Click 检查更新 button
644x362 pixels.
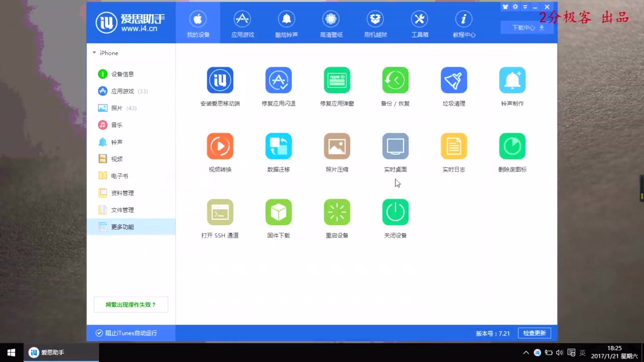click(x=534, y=333)
